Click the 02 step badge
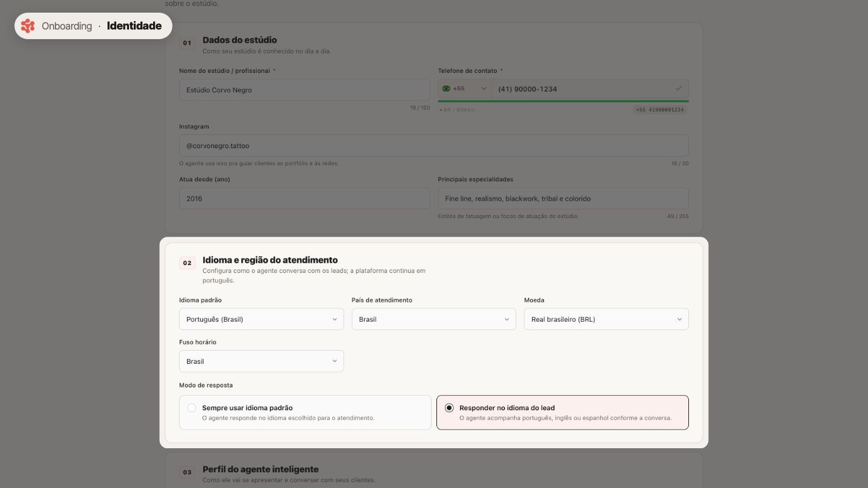This screenshot has height=488, width=868. point(187,263)
